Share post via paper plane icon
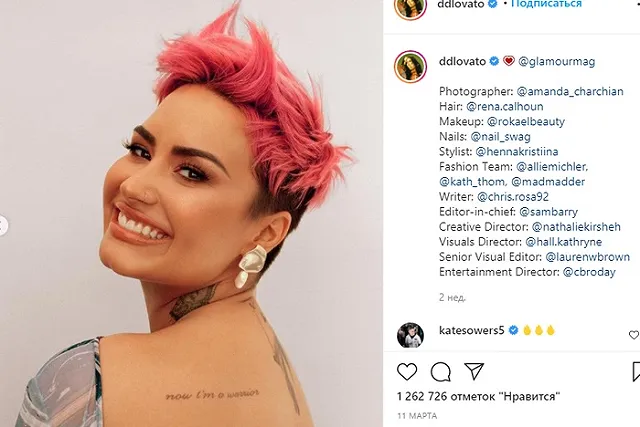Image resolution: width=640 pixels, height=427 pixels. pyautogui.click(x=474, y=371)
